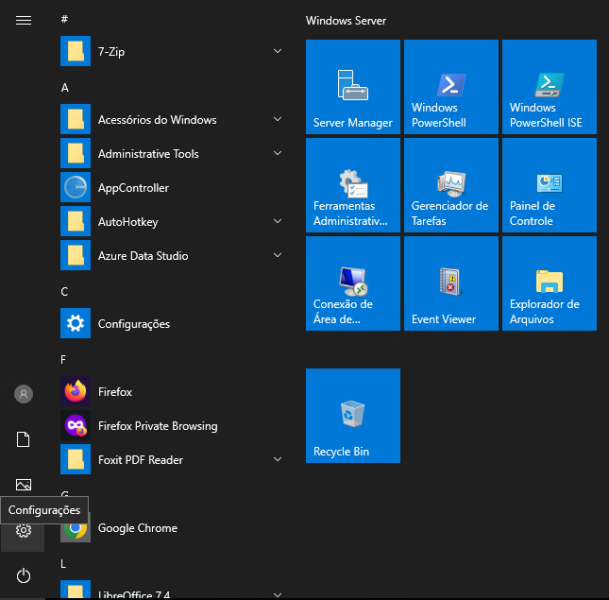Click the Administrative Tools label

click(148, 154)
